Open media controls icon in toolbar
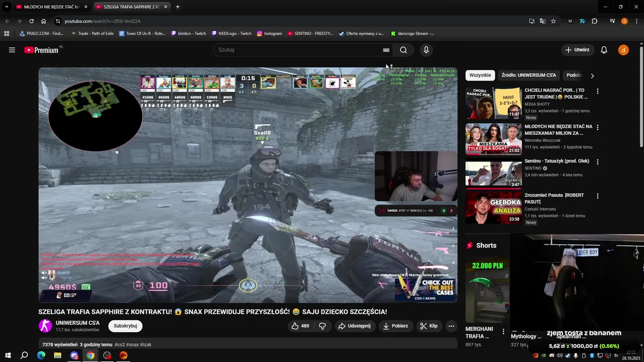 click(x=612, y=21)
